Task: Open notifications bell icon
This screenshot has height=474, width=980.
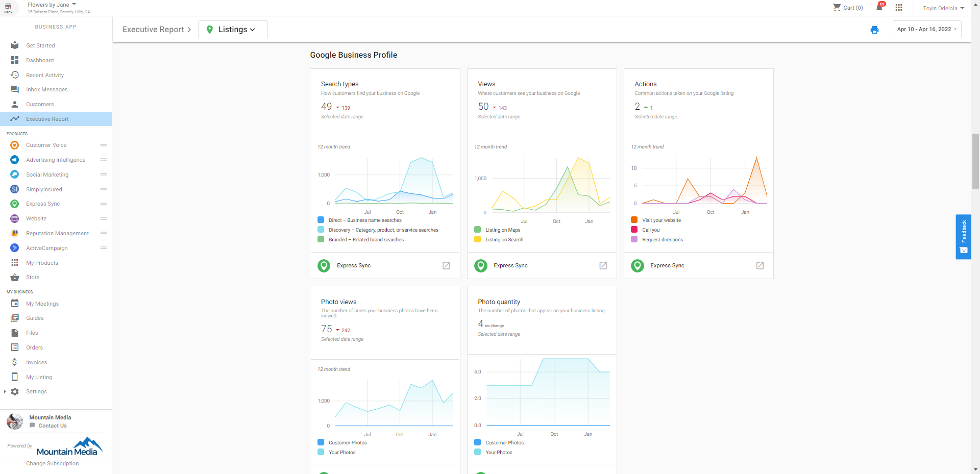Action: [x=879, y=7]
